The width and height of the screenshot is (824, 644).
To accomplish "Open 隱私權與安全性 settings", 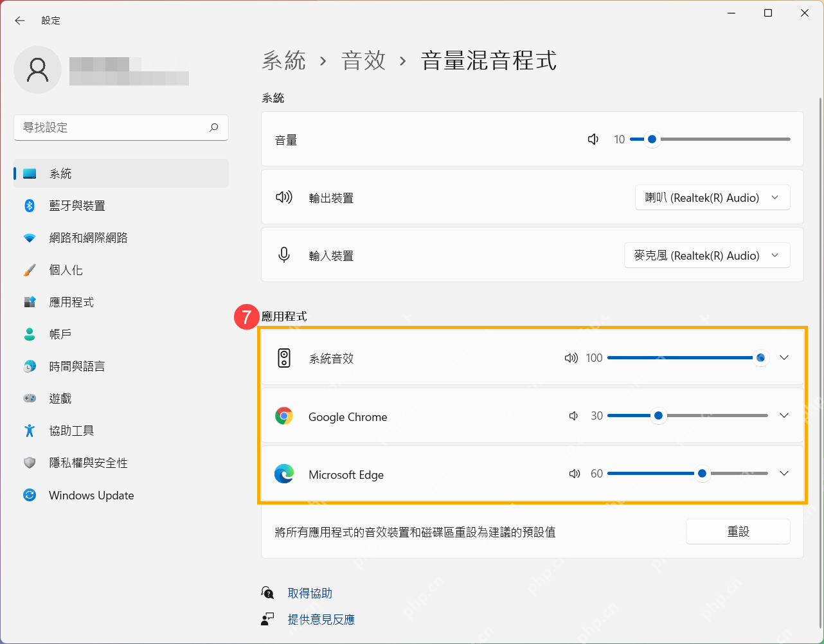I will tap(121, 463).
